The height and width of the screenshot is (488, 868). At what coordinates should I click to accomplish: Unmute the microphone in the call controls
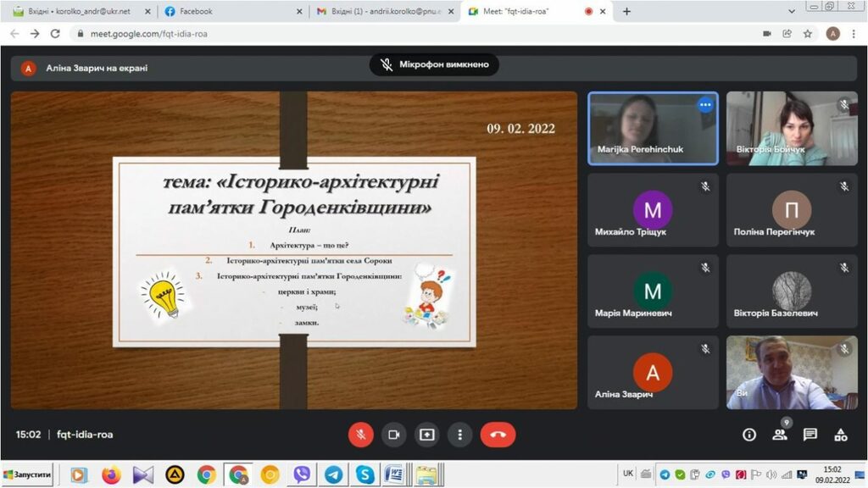click(x=360, y=435)
